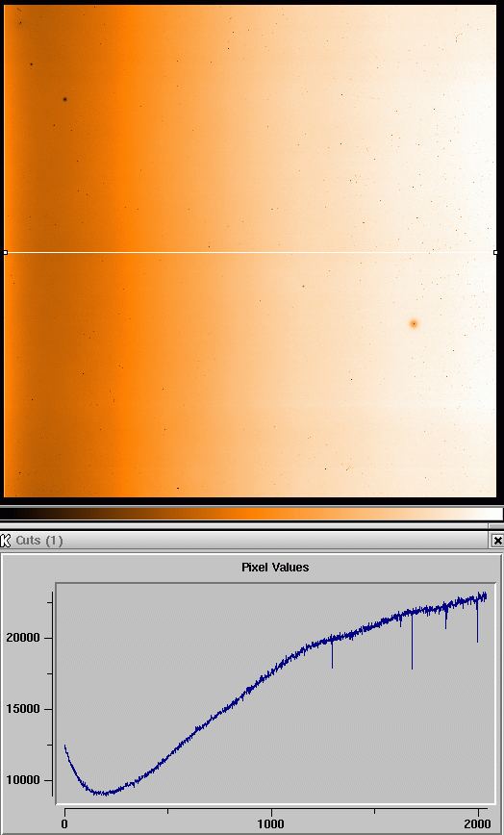Grab the left endpoint handle of cut line
504x835 pixels.
6,252
